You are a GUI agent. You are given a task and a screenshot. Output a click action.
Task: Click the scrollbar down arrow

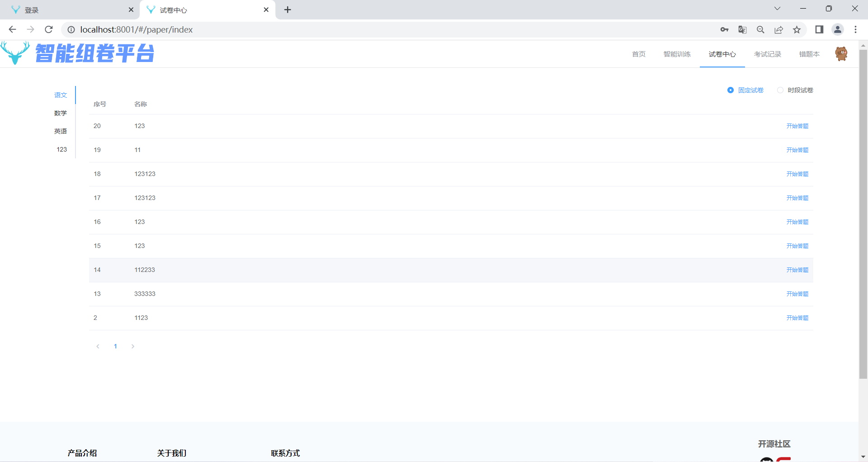tap(863, 457)
